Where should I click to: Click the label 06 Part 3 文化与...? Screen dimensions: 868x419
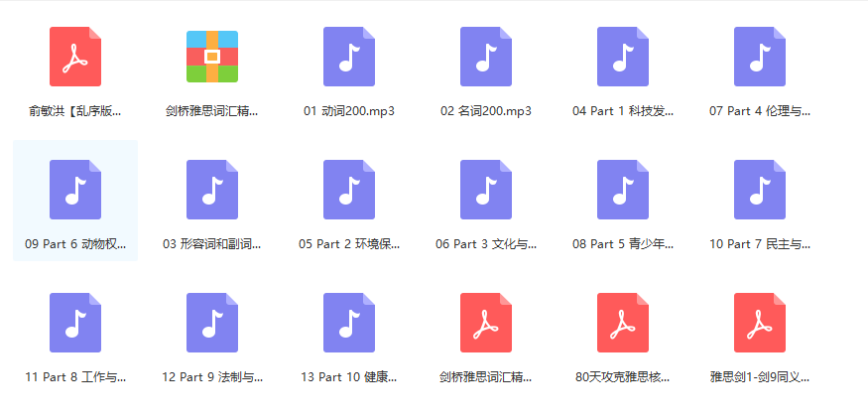pos(486,244)
